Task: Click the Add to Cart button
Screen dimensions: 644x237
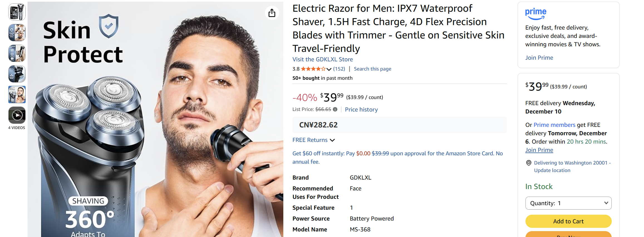Action: click(x=568, y=221)
